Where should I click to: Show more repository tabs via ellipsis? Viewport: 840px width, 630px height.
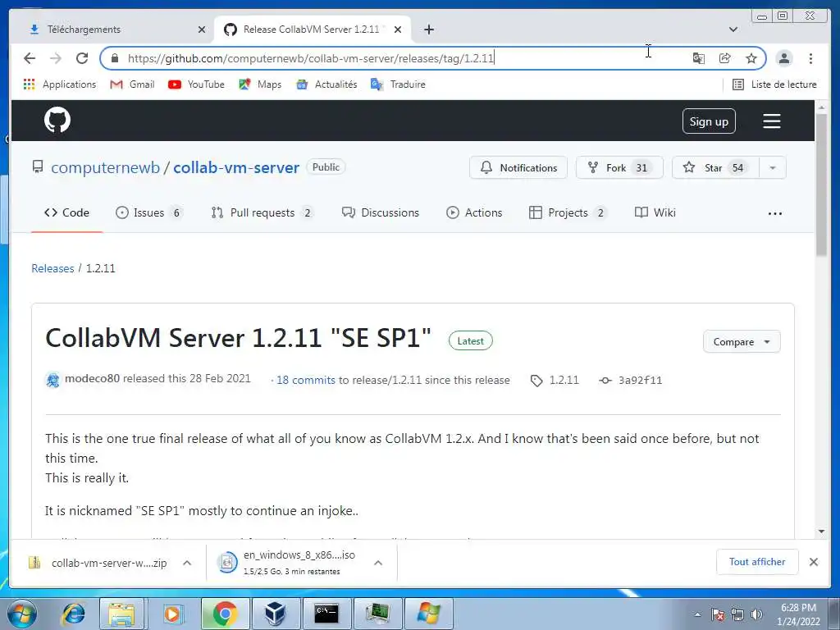pos(774,213)
